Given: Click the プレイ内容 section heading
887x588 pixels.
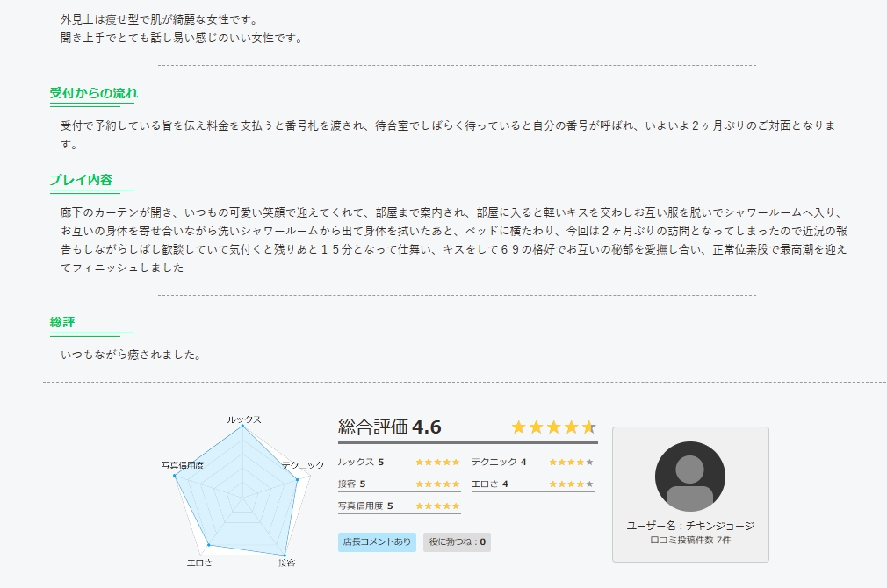Looking at the screenshot, I should coord(81,180).
